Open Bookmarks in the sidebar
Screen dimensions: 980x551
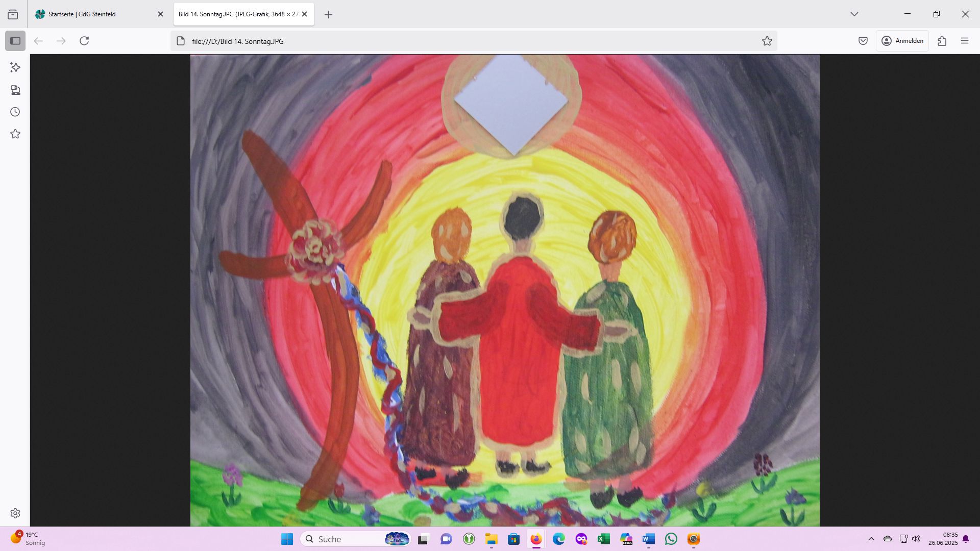[x=15, y=134]
